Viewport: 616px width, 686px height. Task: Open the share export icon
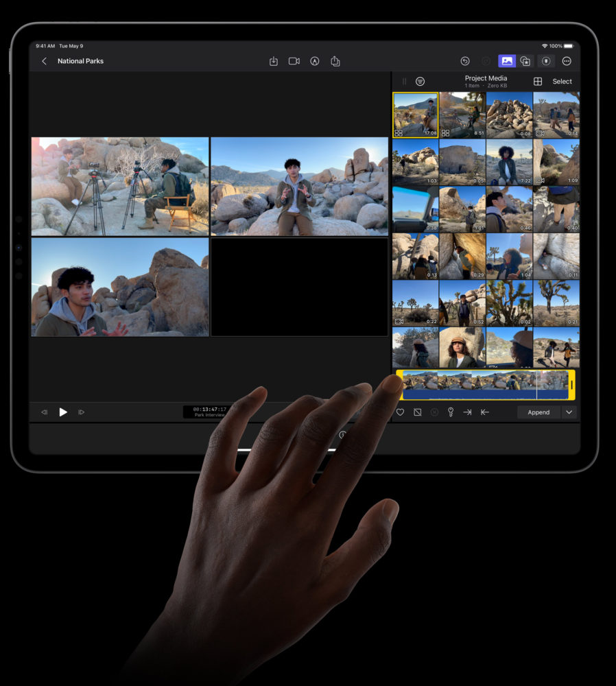(335, 61)
